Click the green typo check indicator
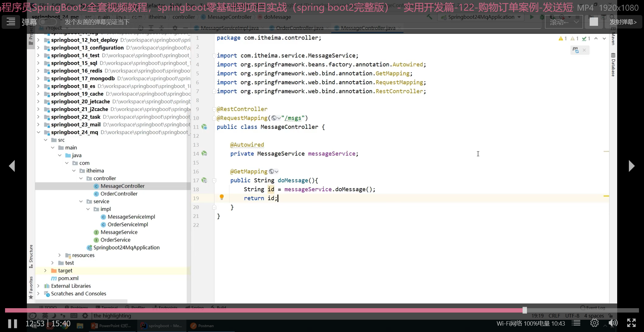Image resolution: width=644 pixels, height=332 pixels. pos(586,39)
